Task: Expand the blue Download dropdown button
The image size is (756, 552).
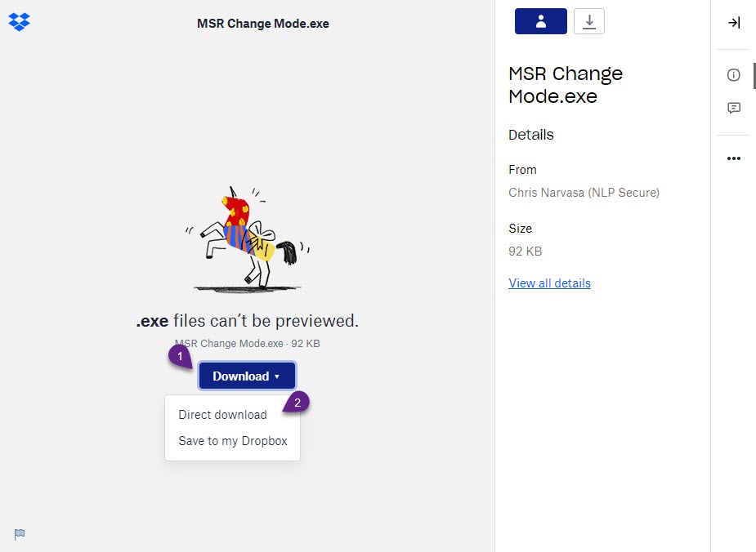Action: (246, 376)
